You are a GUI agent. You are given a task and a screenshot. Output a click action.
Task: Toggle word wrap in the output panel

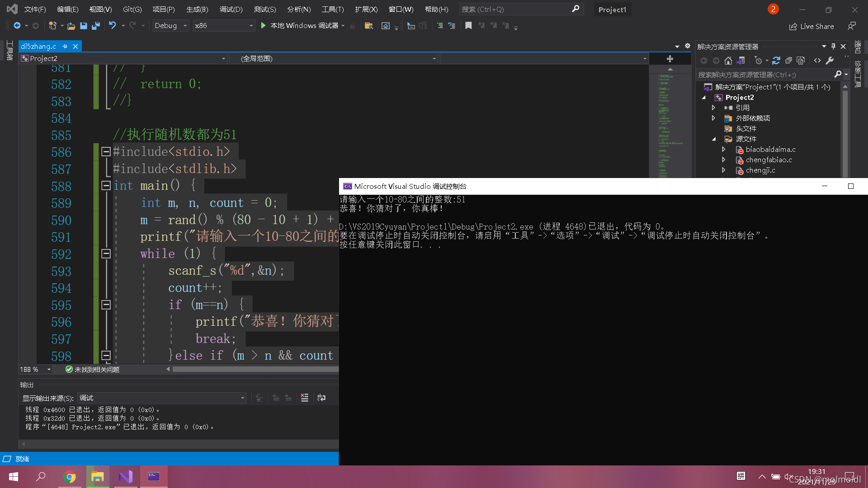[321, 398]
